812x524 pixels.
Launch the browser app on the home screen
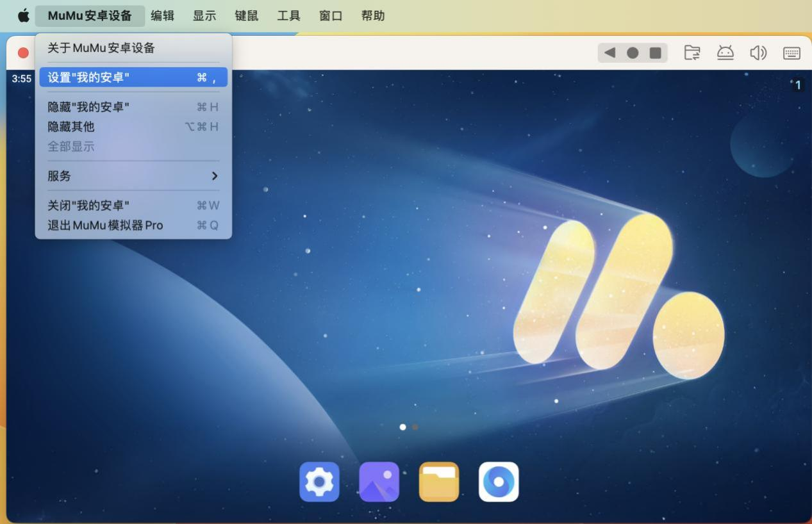[498, 481]
